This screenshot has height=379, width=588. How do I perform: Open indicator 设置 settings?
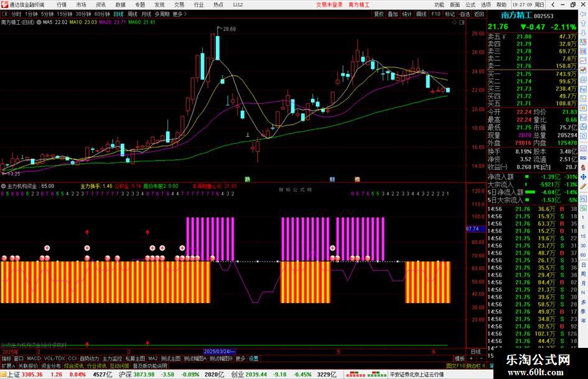(253, 358)
